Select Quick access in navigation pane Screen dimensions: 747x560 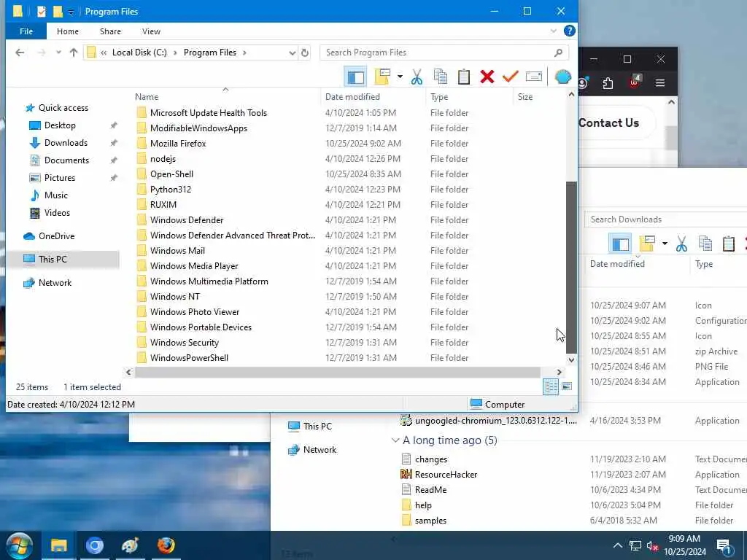pyautogui.click(x=63, y=108)
